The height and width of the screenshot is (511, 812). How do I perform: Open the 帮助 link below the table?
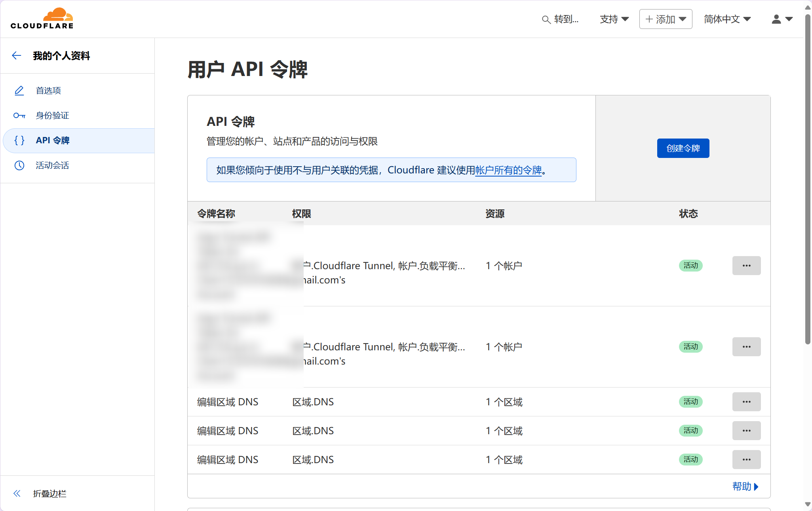click(x=745, y=486)
